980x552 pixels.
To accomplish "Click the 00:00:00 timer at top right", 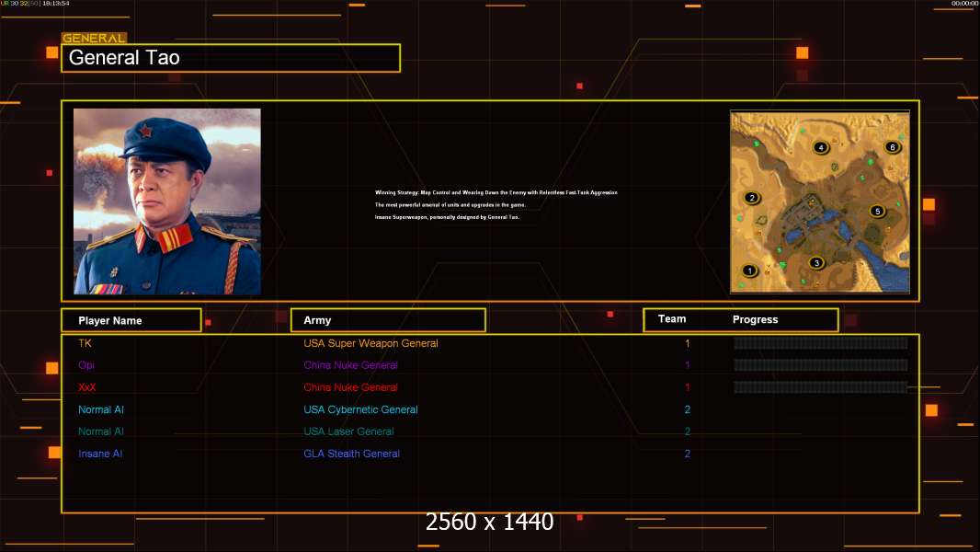I will click(965, 3).
